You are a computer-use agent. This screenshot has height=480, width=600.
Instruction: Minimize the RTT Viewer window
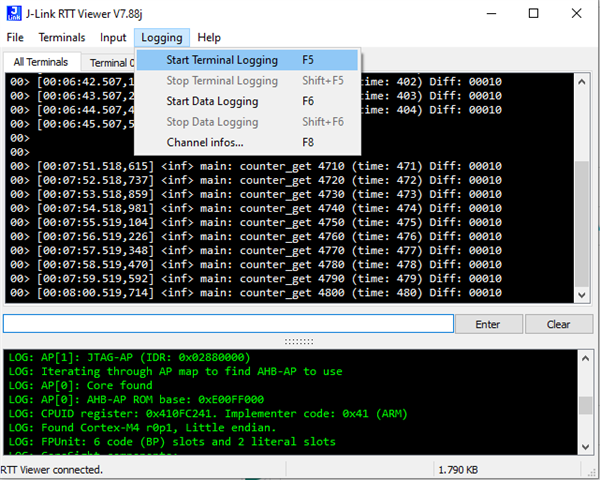click(x=487, y=13)
